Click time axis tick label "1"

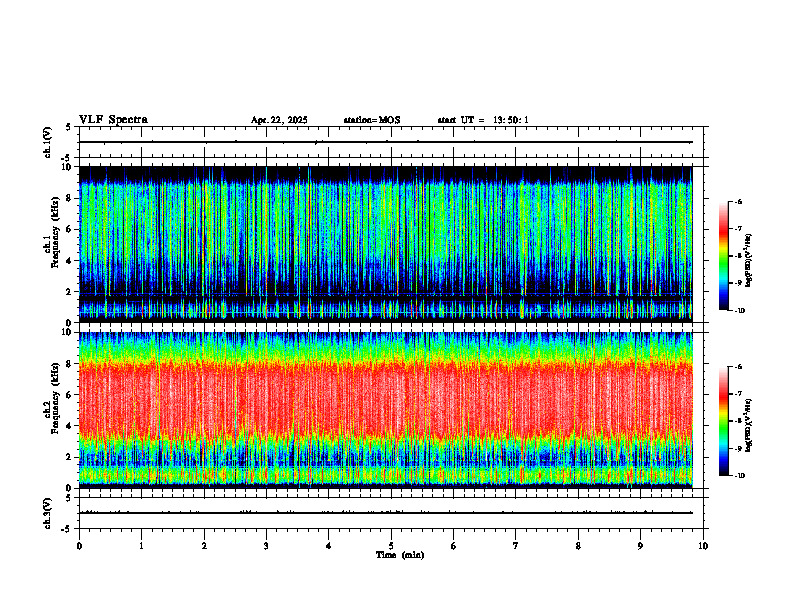coord(141,546)
